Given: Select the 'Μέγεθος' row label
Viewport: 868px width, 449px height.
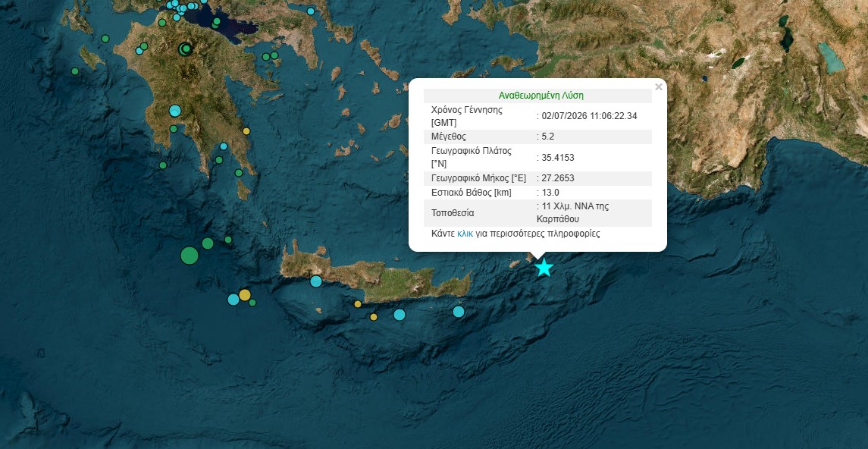Looking at the screenshot, I should [449, 137].
